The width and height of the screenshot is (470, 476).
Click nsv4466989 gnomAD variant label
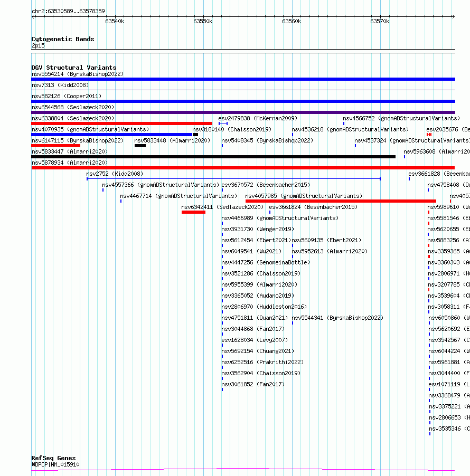[x=280, y=218]
